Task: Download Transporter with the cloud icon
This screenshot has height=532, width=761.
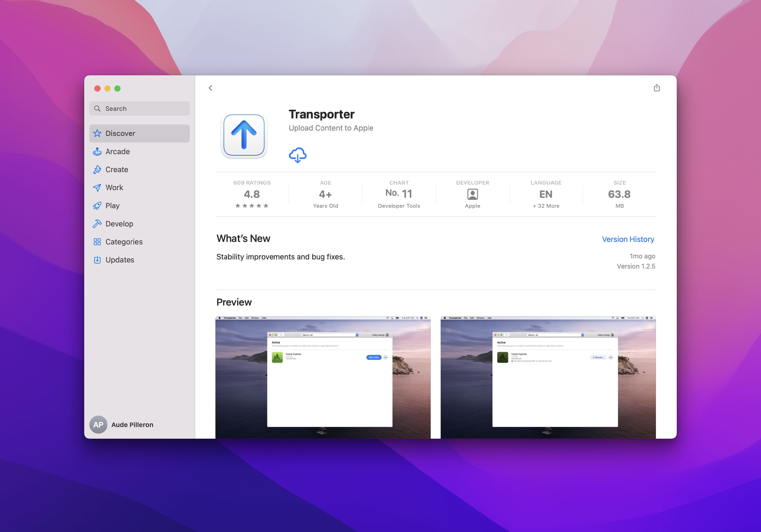Action: (x=298, y=154)
